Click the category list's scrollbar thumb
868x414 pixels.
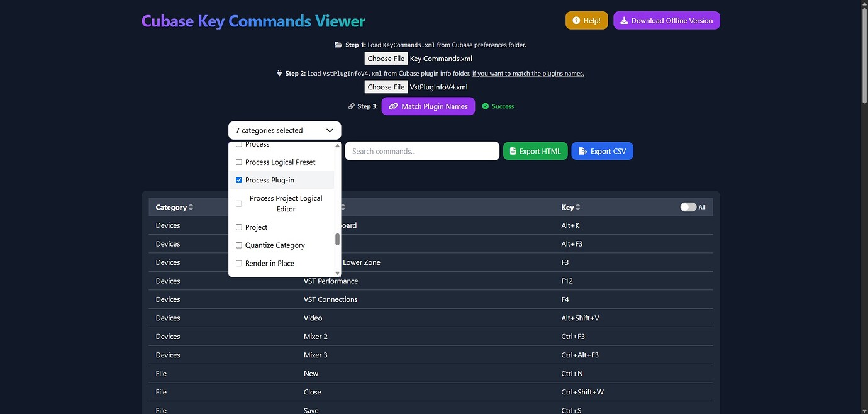click(338, 240)
